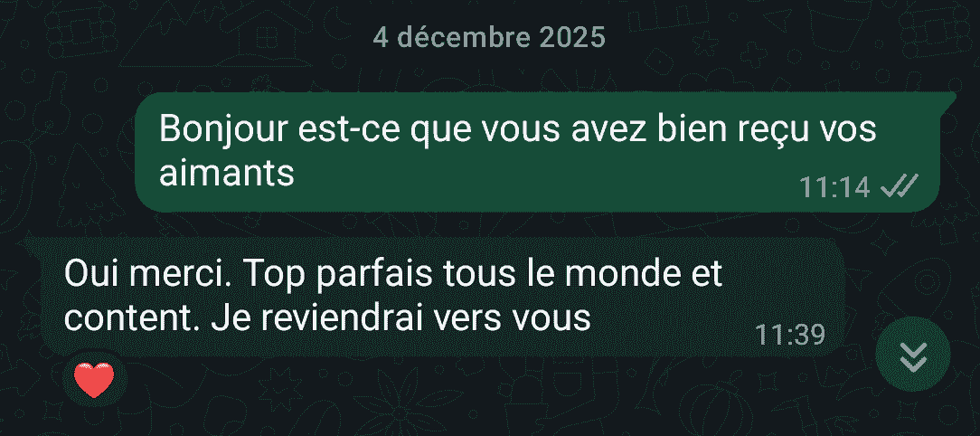Screen dimensions: 980x436
Task: Select the message starting with "Bonjour est-ce que"
Action: [538, 152]
